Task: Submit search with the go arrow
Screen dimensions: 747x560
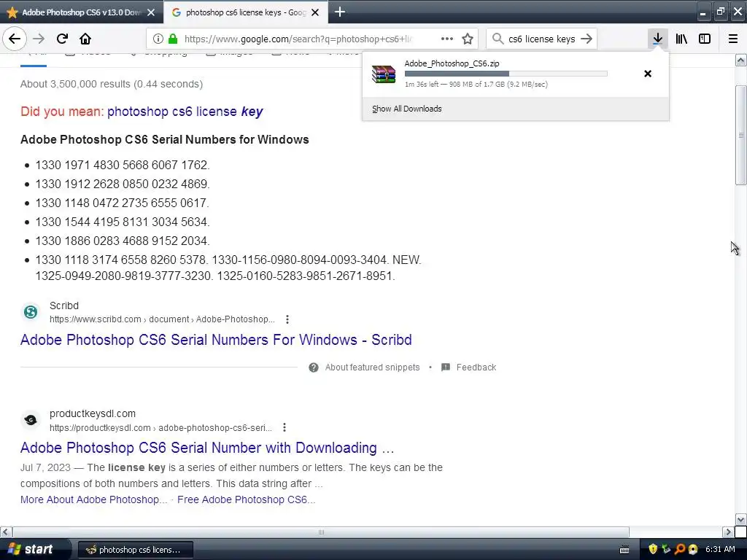Action: (x=587, y=39)
